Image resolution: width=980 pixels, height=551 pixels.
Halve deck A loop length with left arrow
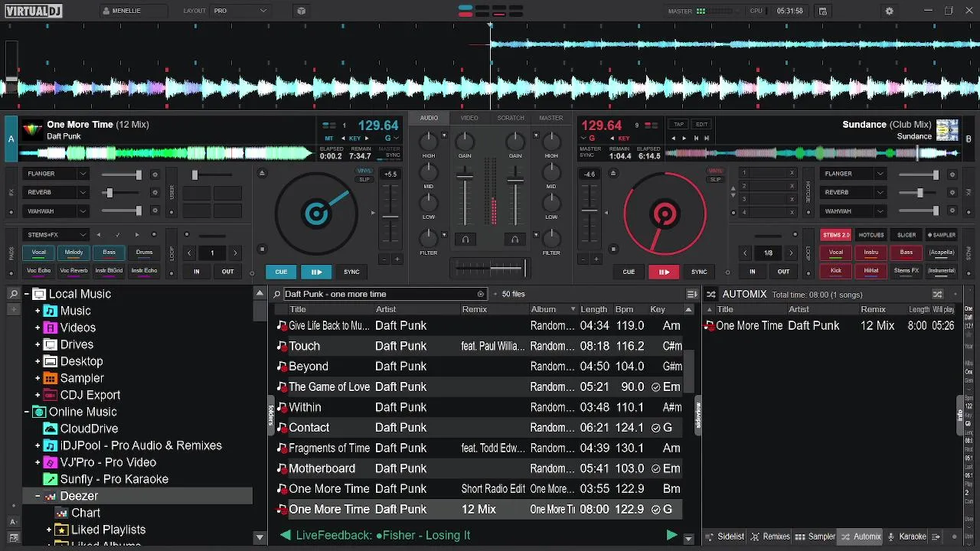pyautogui.click(x=189, y=253)
